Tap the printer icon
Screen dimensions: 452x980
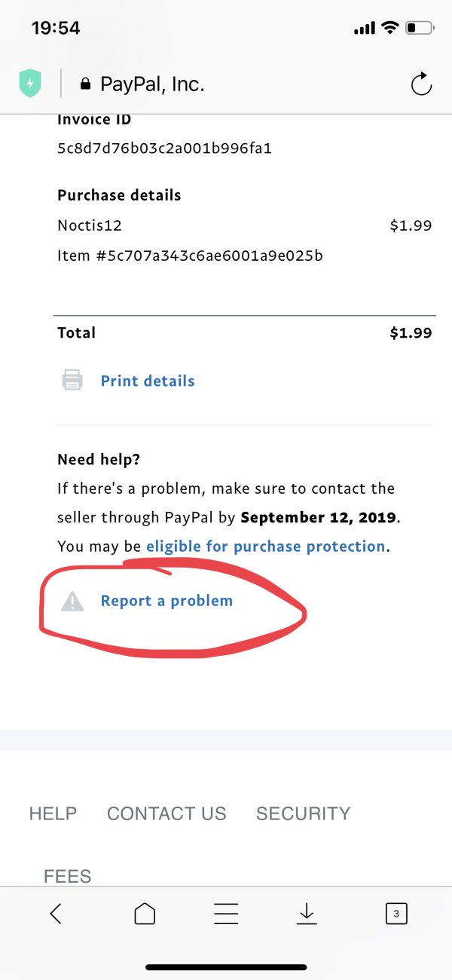[x=72, y=380]
